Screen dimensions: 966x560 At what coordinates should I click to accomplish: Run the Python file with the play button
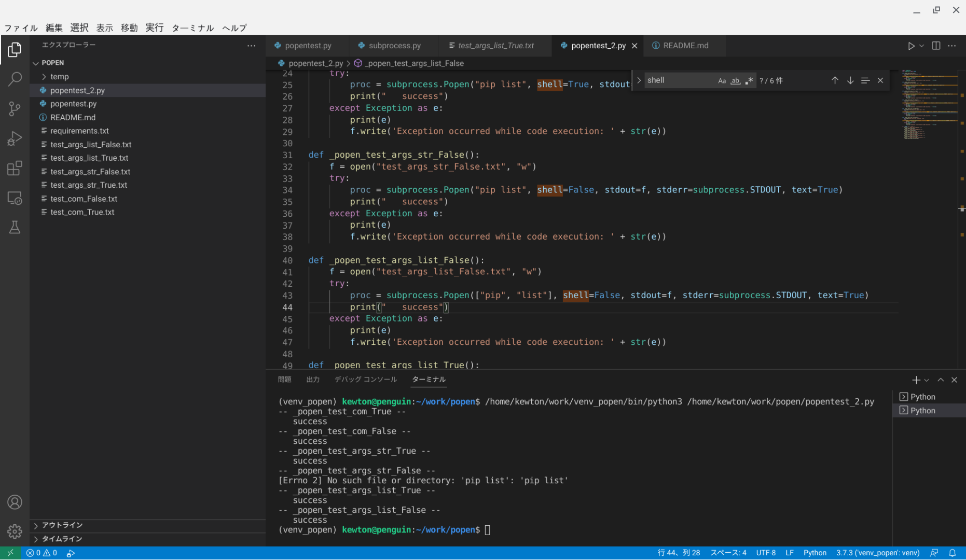click(911, 46)
